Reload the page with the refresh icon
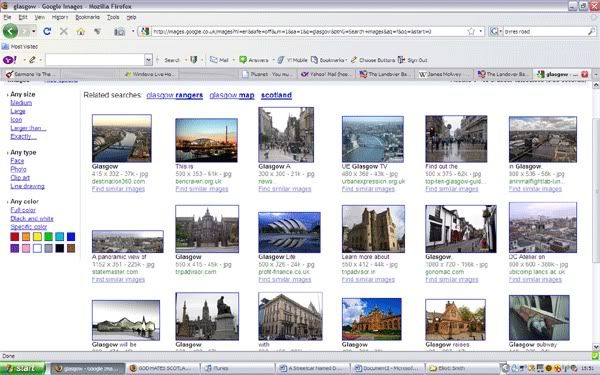 47,31
